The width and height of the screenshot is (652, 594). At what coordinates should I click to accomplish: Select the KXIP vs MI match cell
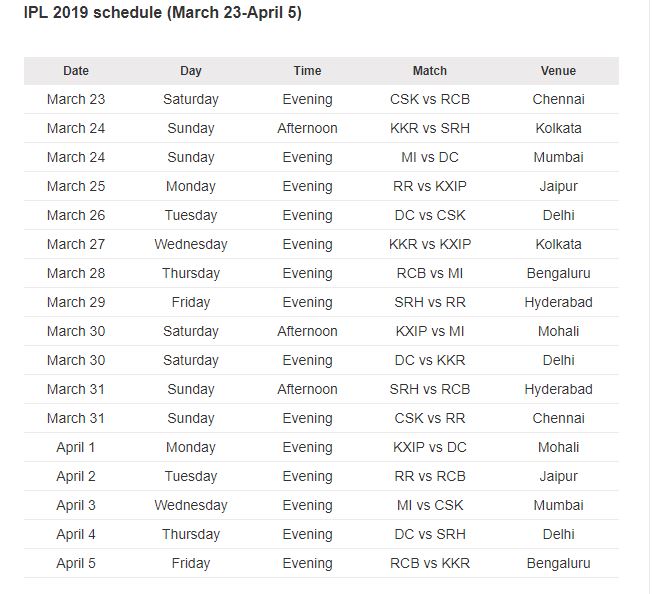click(x=430, y=331)
